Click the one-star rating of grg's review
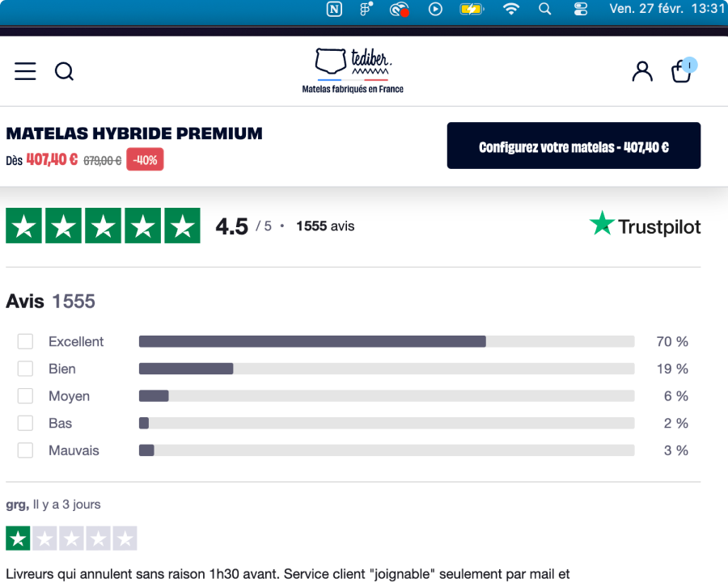The image size is (728, 587). point(71,538)
